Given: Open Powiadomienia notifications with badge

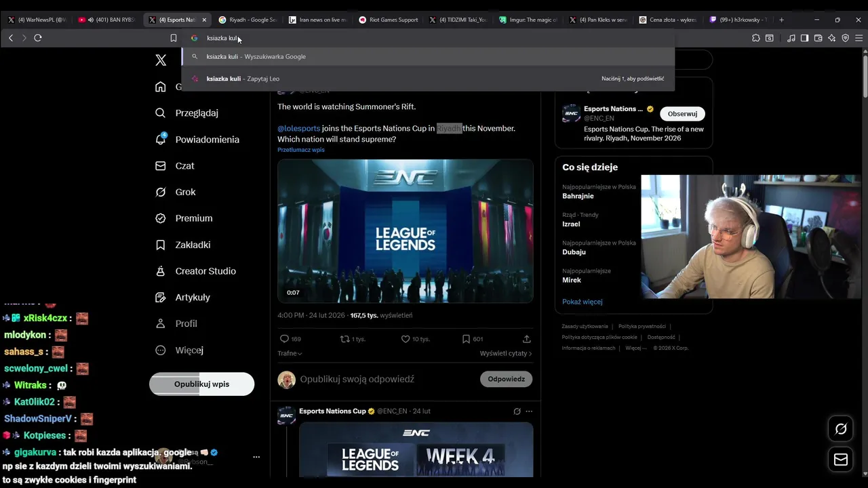Looking at the screenshot, I should click(x=197, y=140).
